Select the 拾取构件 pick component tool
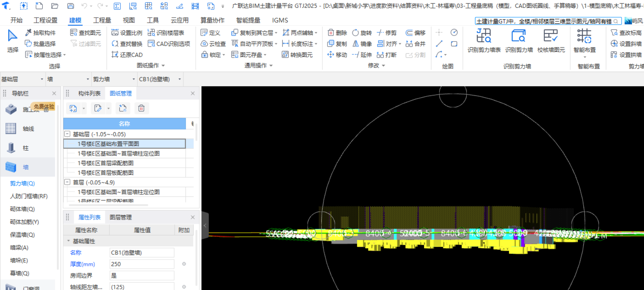 (40, 33)
